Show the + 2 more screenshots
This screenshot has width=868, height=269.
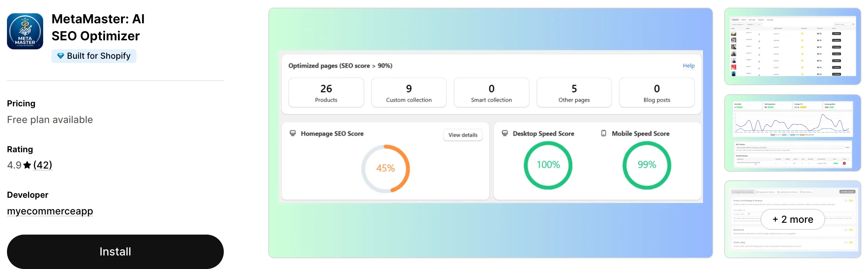click(x=793, y=219)
